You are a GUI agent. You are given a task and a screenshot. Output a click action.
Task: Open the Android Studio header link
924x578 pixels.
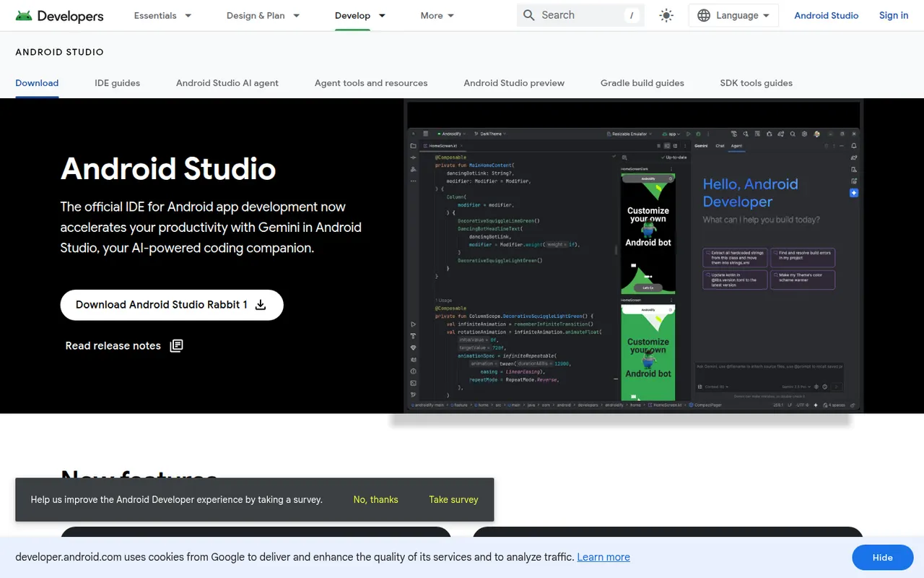[827, 15]
